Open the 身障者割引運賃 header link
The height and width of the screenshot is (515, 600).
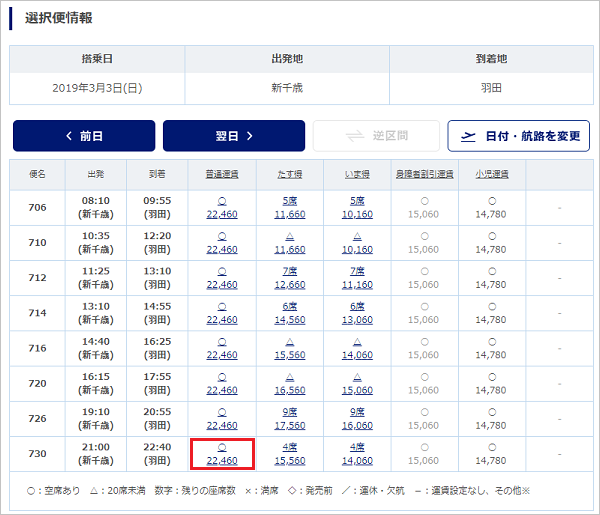click(x=425, y=174)
